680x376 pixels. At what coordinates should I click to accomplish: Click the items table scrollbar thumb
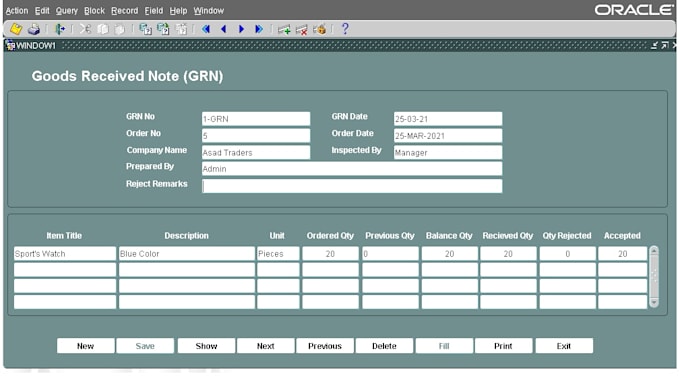pyautogui.click(x=654, y=276)
